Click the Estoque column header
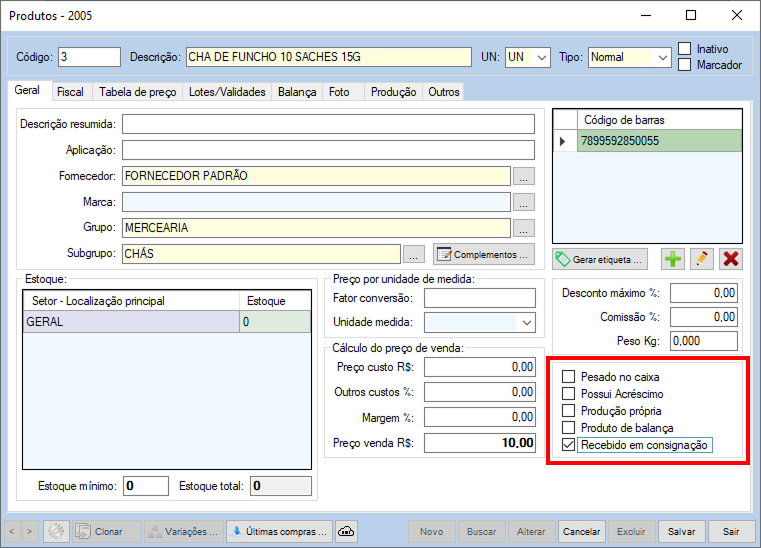This screenshot has width=761, height=548. coord(275,301)
